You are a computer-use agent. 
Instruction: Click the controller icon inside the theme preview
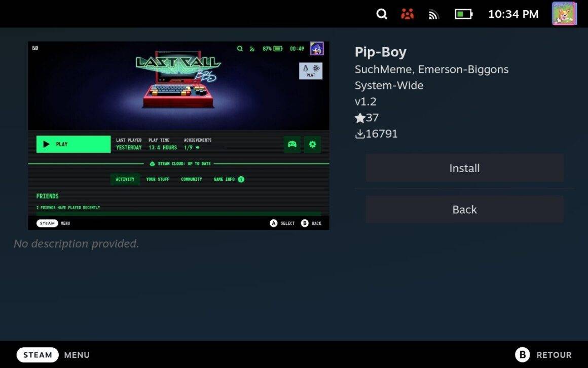tap(292, 144)
